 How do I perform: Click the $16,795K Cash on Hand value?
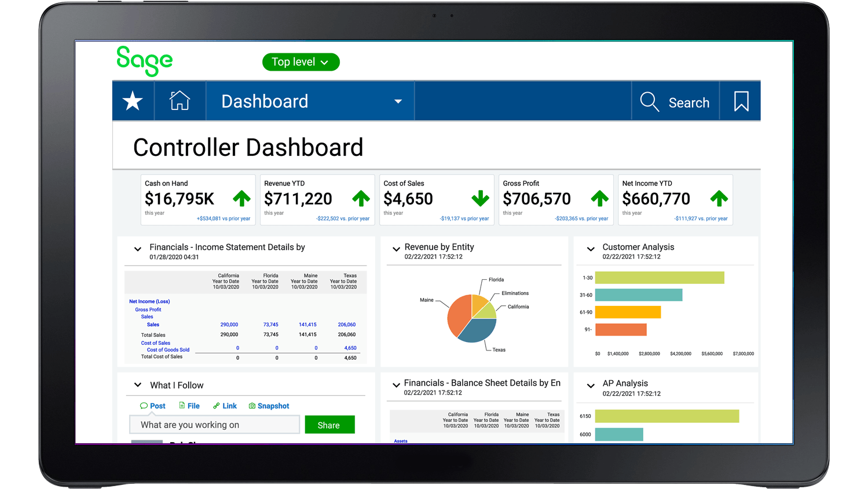click(180, 199)
